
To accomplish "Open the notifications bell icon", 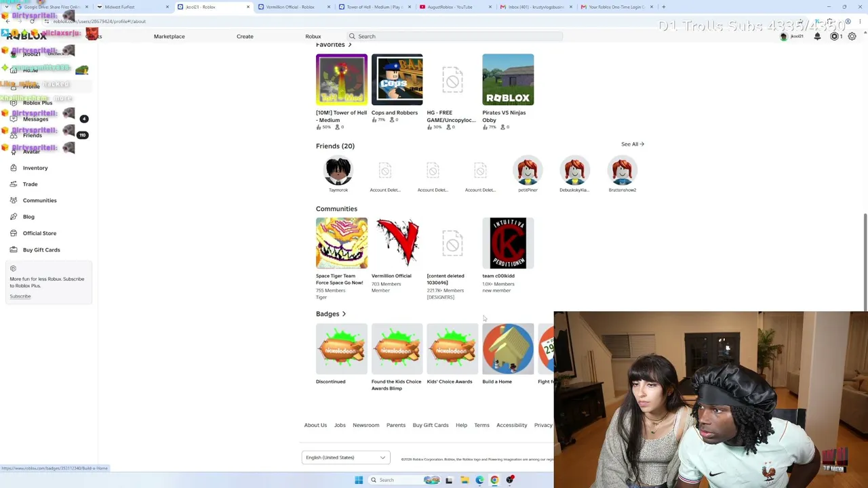I will (817, 37).
